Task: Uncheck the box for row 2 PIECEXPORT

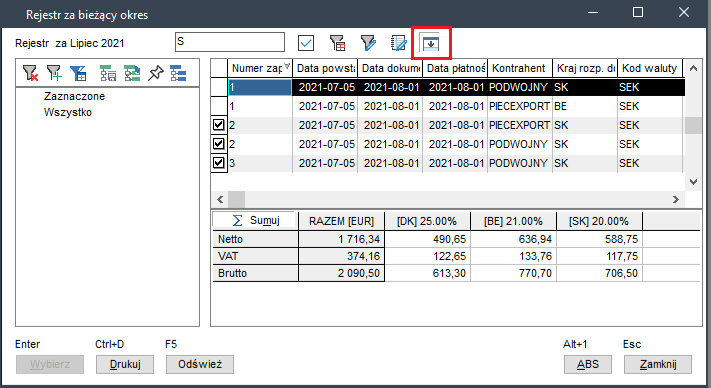Action: 219,125
